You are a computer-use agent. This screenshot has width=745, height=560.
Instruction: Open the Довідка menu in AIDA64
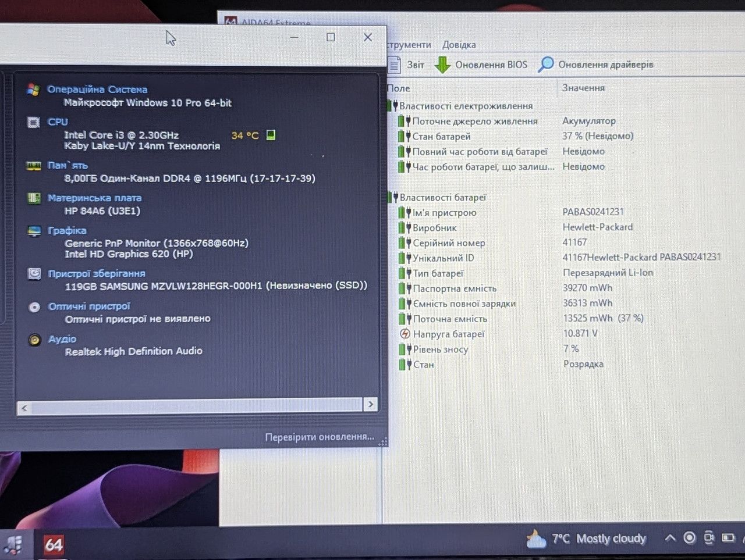(459, 45)
